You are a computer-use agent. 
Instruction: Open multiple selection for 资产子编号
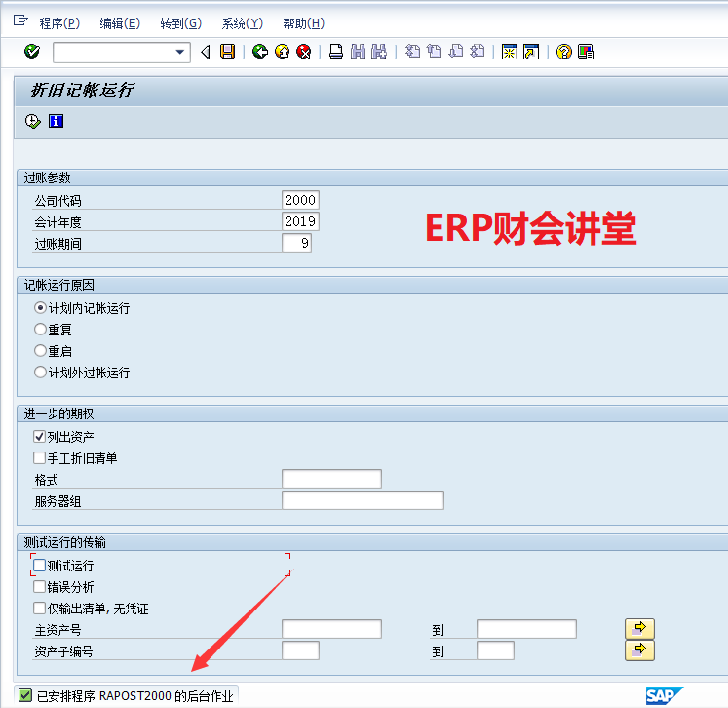tap(639, 649)
